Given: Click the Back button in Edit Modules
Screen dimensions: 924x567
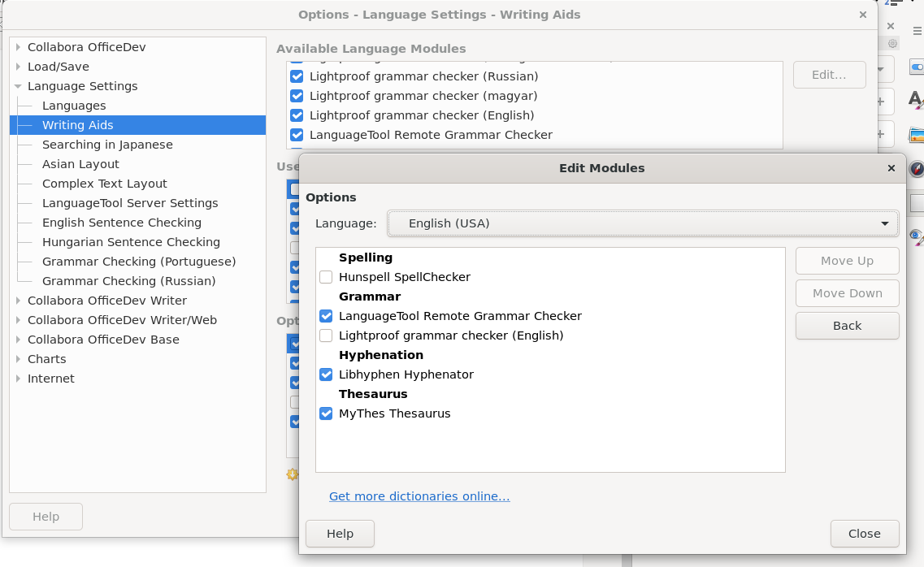Looking at the screenshot, I should click(847, 326).
